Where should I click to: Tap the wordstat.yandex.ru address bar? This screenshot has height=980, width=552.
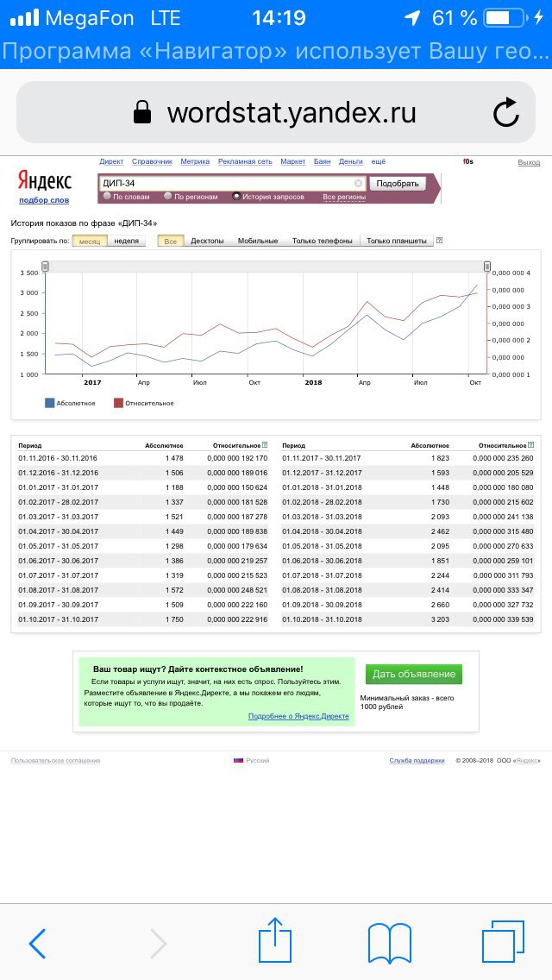coord(276,112)
